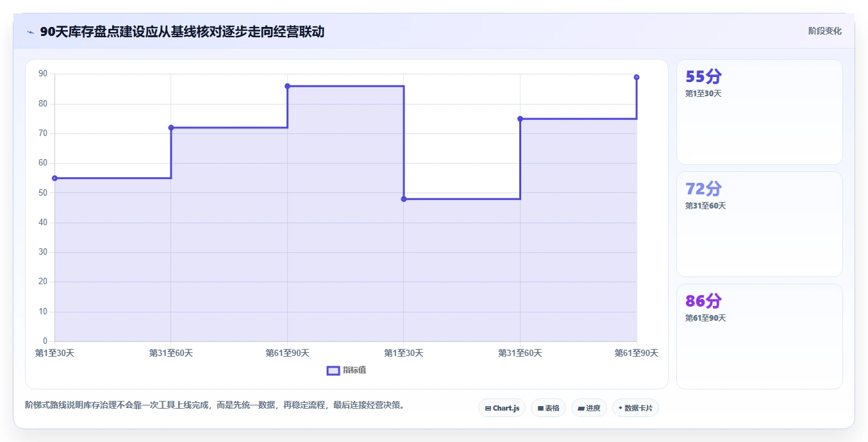Select the 表格 chip
Screen dimensions: 868x442
click(x=548, y=408)
